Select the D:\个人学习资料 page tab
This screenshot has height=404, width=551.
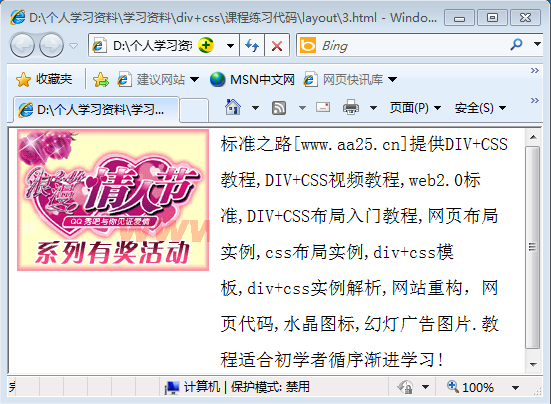tap(96, 110)
